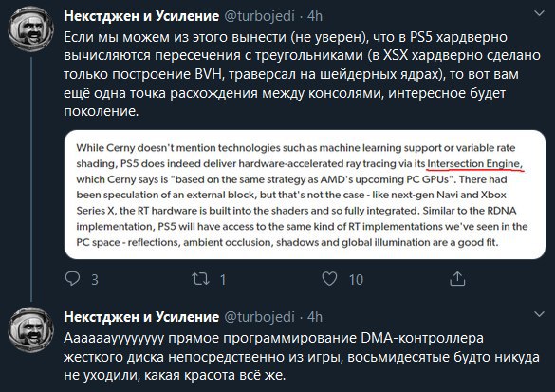Click the retweet count number 1
The image size is (555, 392).
coord(223,280)
